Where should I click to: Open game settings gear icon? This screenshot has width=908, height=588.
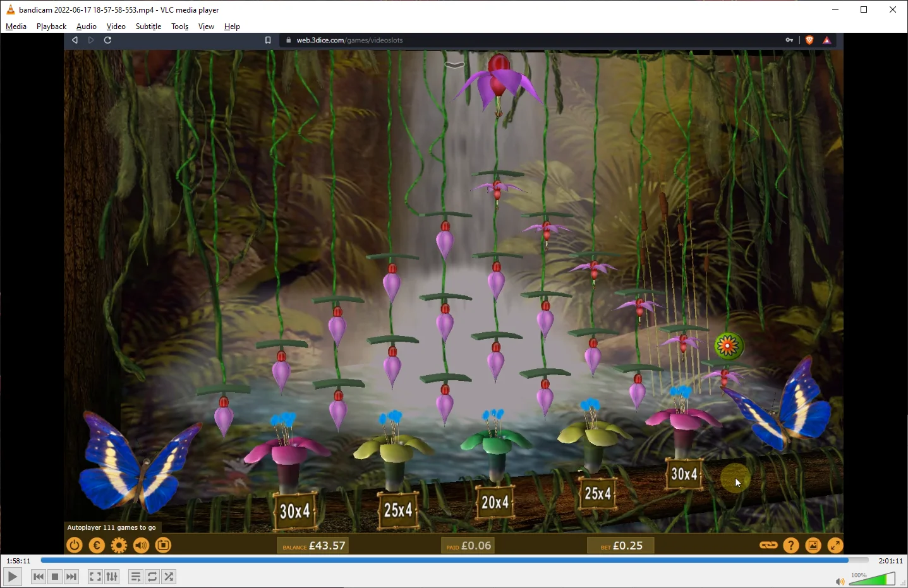tap(119, 545)
